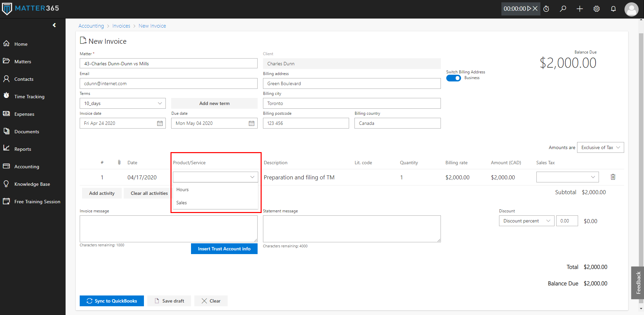The image size is (644, 315).
Task: Open Knowledge Base in the sidebar
Action: click(x=33, y=184)
